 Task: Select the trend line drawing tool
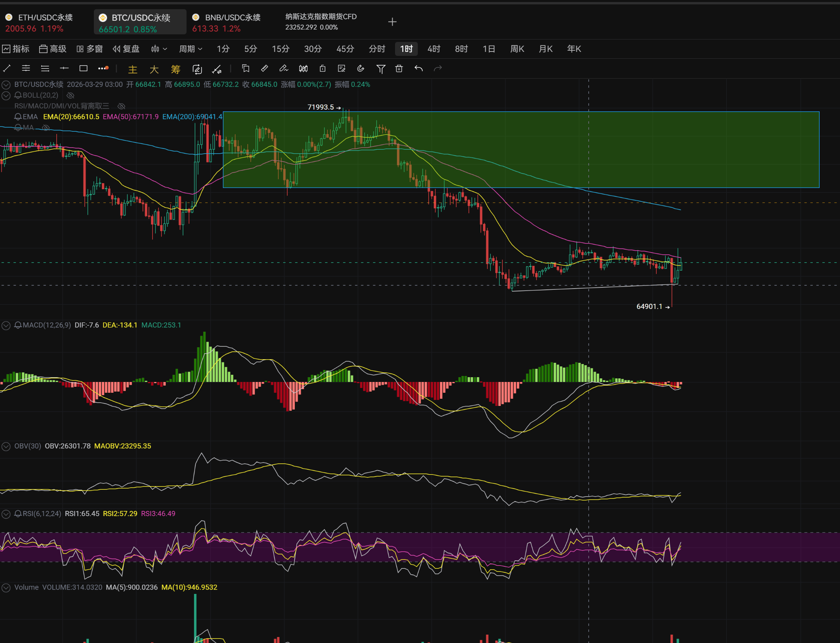7,69
